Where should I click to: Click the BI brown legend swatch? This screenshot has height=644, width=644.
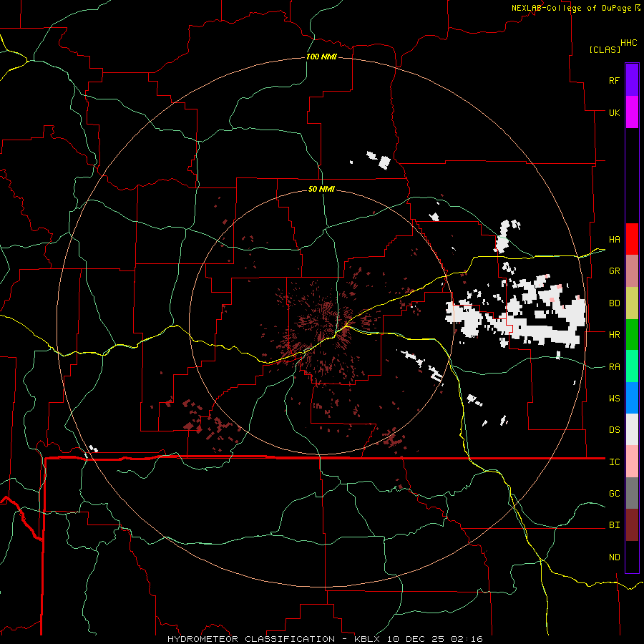632,525
